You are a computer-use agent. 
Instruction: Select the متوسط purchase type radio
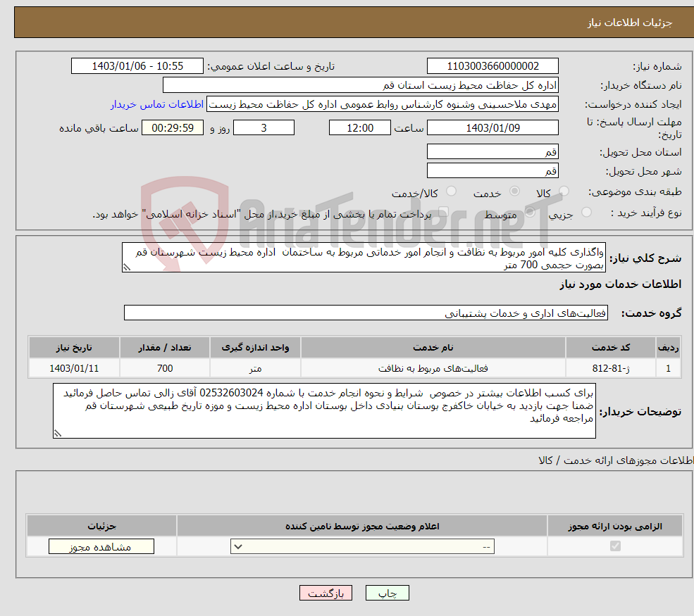[x=530, y=212]
